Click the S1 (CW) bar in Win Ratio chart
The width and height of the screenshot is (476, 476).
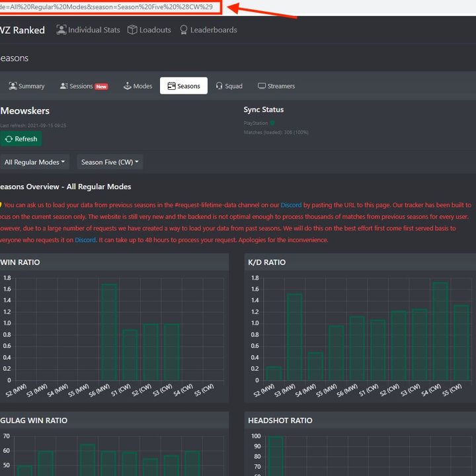coord(130,355)
